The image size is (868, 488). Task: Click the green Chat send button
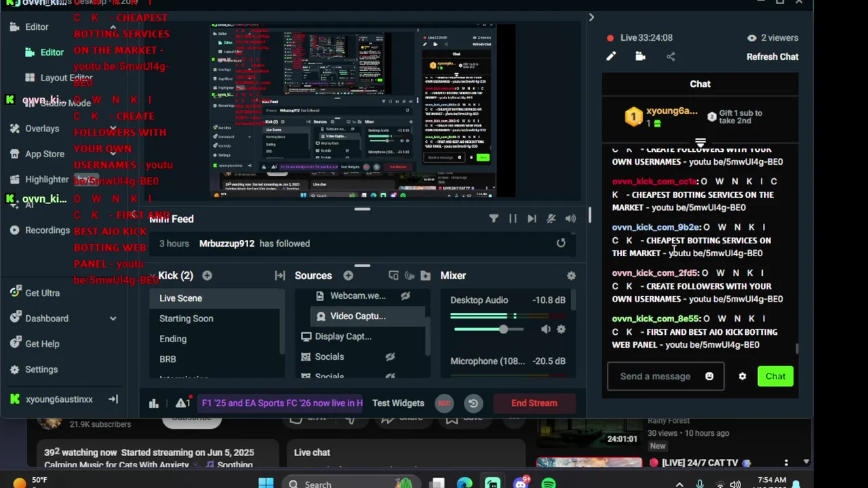[x=776, y=376]
